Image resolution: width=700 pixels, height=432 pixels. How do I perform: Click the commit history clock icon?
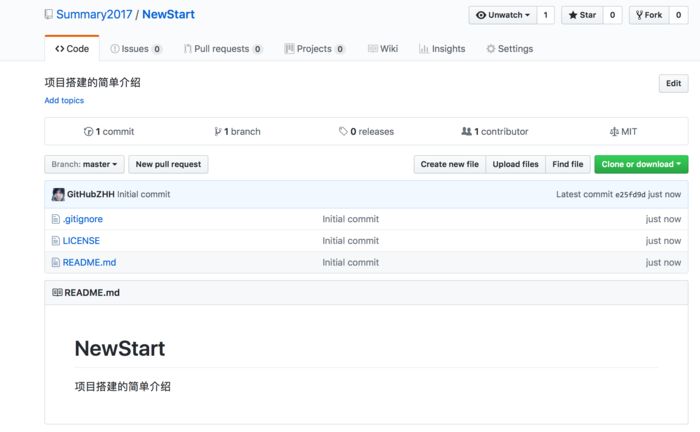[x=88, y=132]
